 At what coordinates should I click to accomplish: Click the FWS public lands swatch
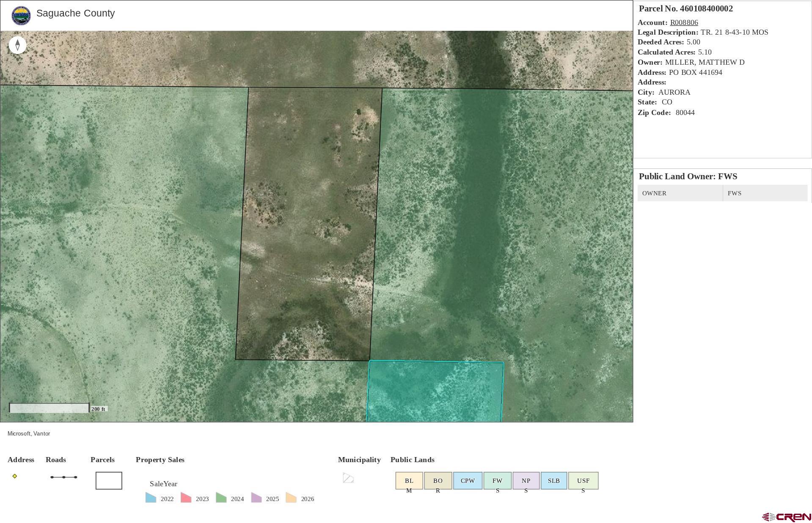[x=497, y=481]
